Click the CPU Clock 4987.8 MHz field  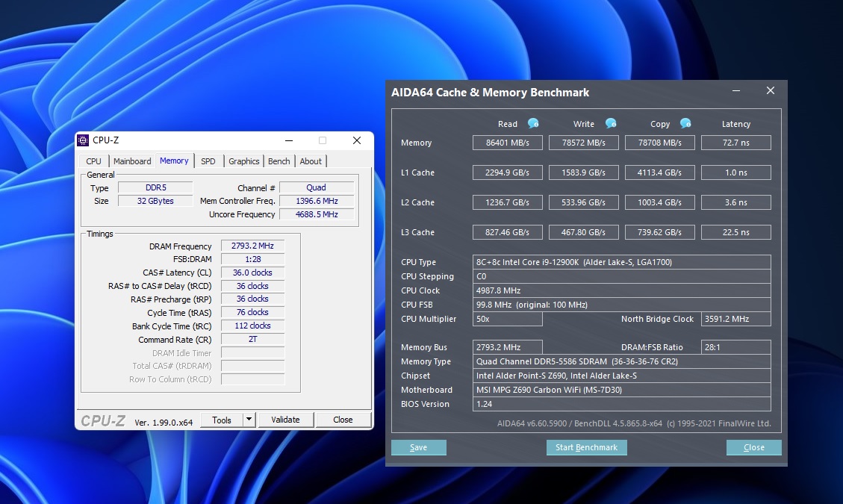[x=621, y=290]
